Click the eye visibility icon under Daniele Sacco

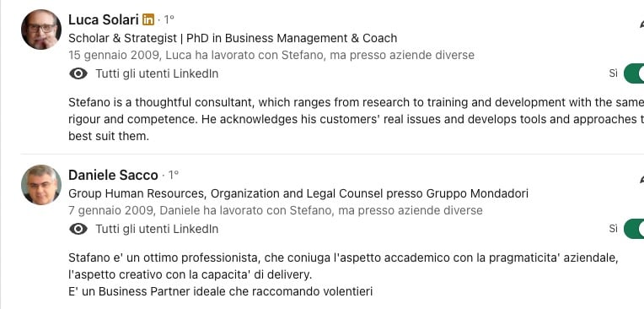click(78, 229)
